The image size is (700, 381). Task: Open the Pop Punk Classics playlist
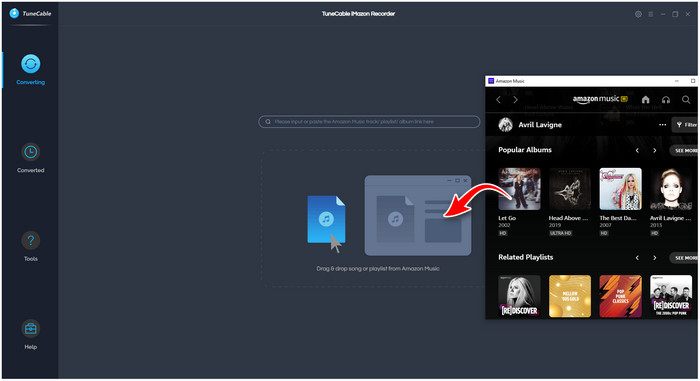(x=621, y=296)
